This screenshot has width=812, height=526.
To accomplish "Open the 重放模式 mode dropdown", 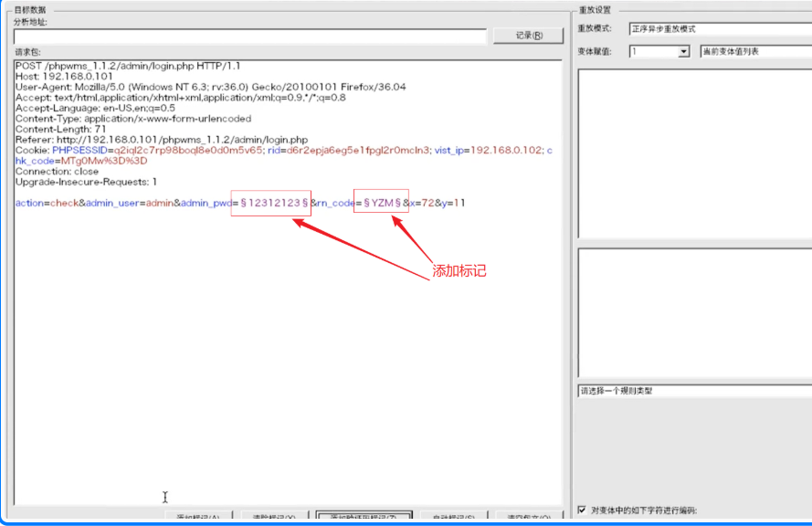I will click(721, 29).
